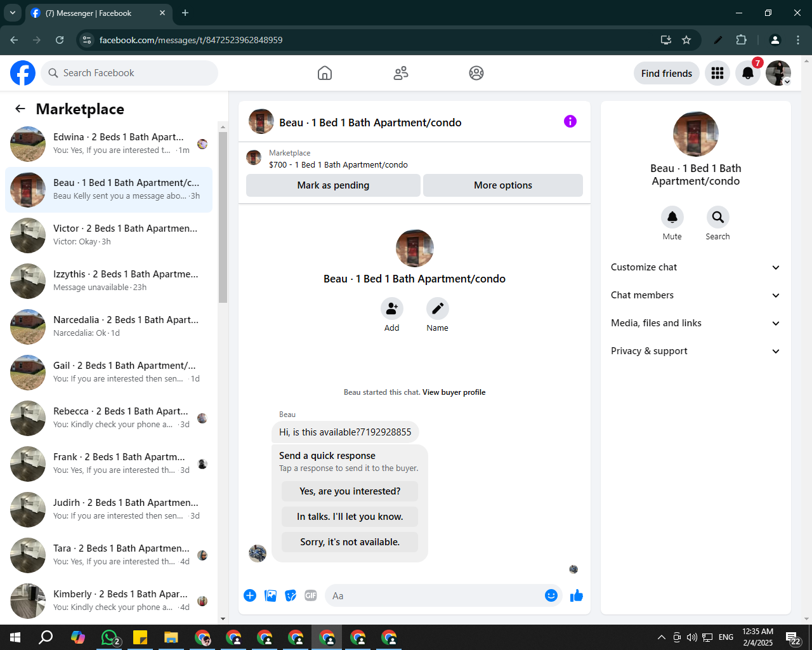
Task: Open Windows notification center with 22 badge
Action: [793, 637]
